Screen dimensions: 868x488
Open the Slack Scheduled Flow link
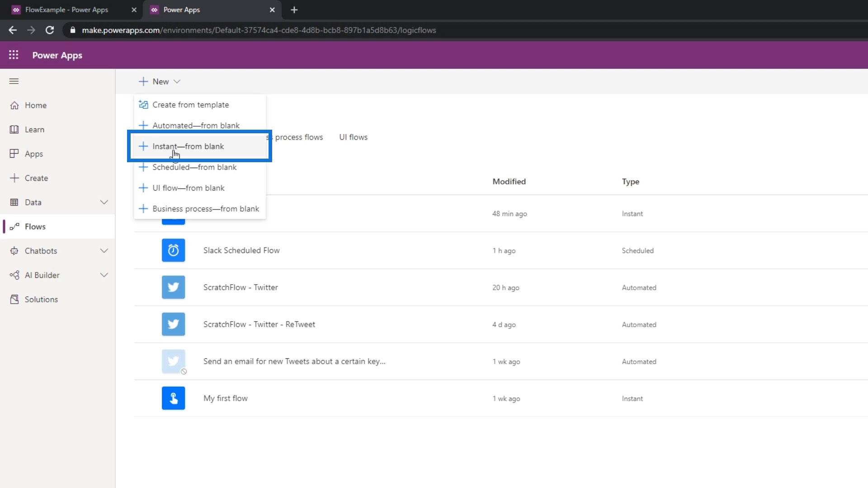click(241, 250)
